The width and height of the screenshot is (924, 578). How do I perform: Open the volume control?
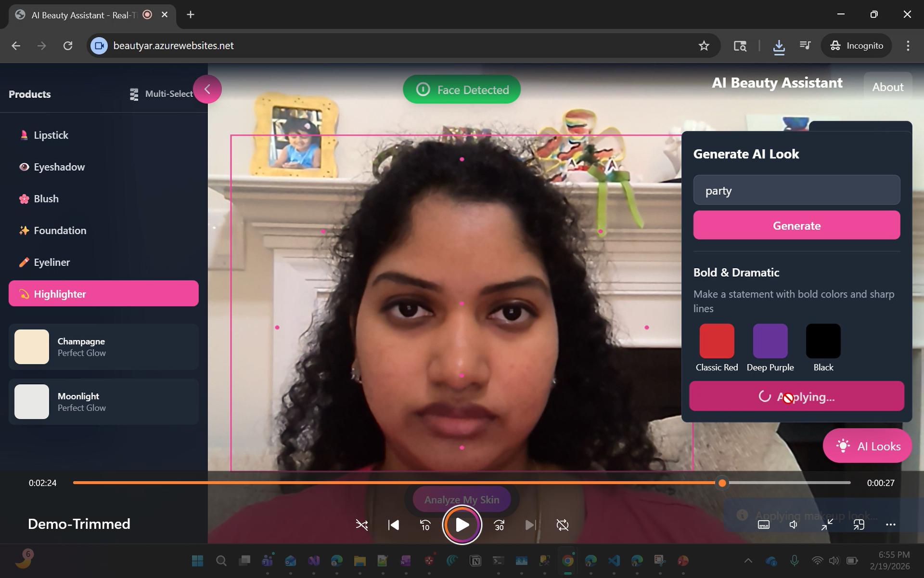click(794, 525)
